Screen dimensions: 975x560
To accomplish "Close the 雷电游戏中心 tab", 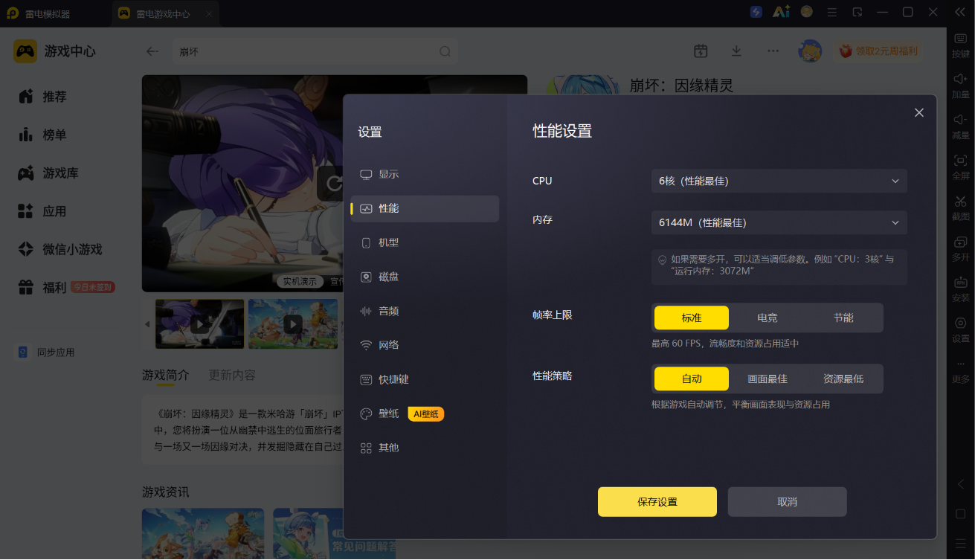I will tap(209, 13).
